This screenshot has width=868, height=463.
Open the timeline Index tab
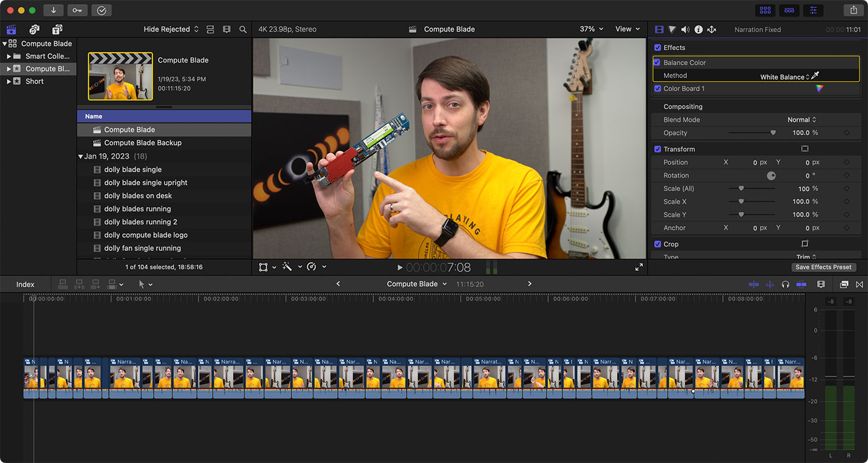[25, 284]
